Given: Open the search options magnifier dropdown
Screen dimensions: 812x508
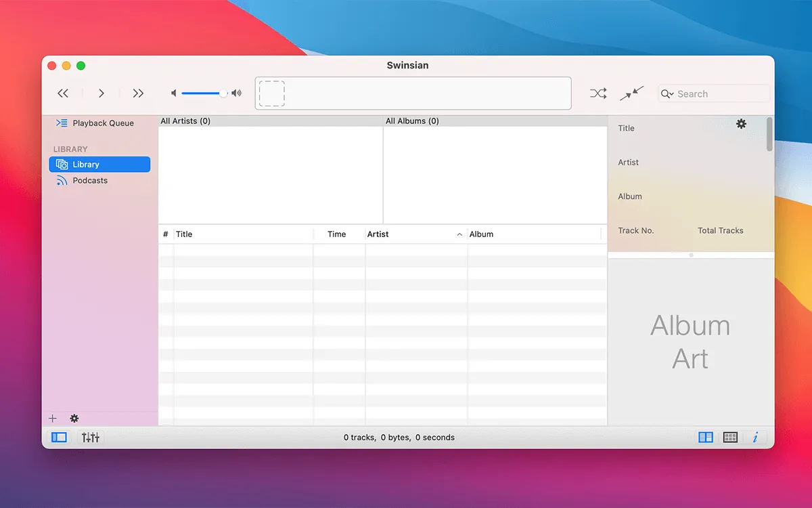Looking at the screenshot, I should [x=667, y=94].
